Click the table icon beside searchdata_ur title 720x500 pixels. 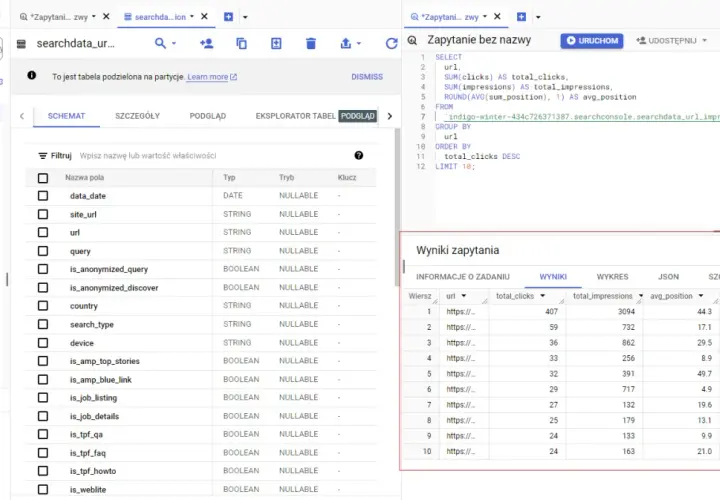21,44
